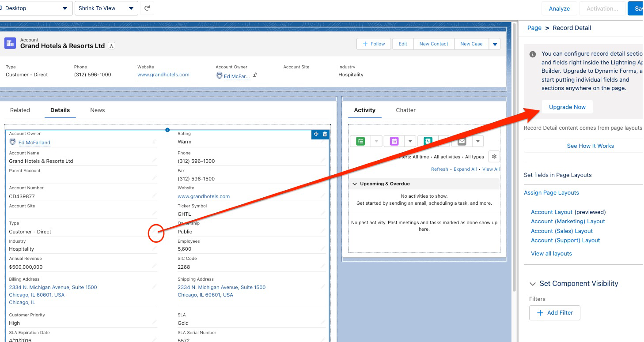Switch to the Chatter tab
Screen dimensions: 644x342
click(x=406, y=110)
